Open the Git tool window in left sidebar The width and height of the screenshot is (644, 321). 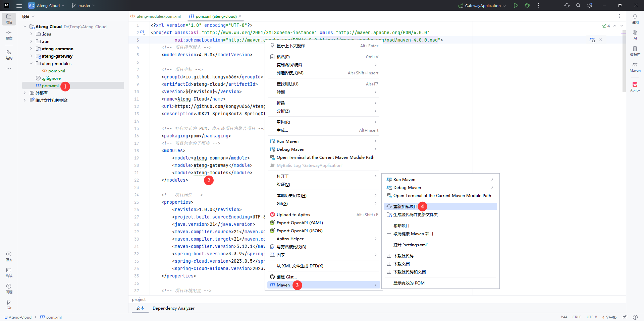pyautogui.click(x=9, y=304)
